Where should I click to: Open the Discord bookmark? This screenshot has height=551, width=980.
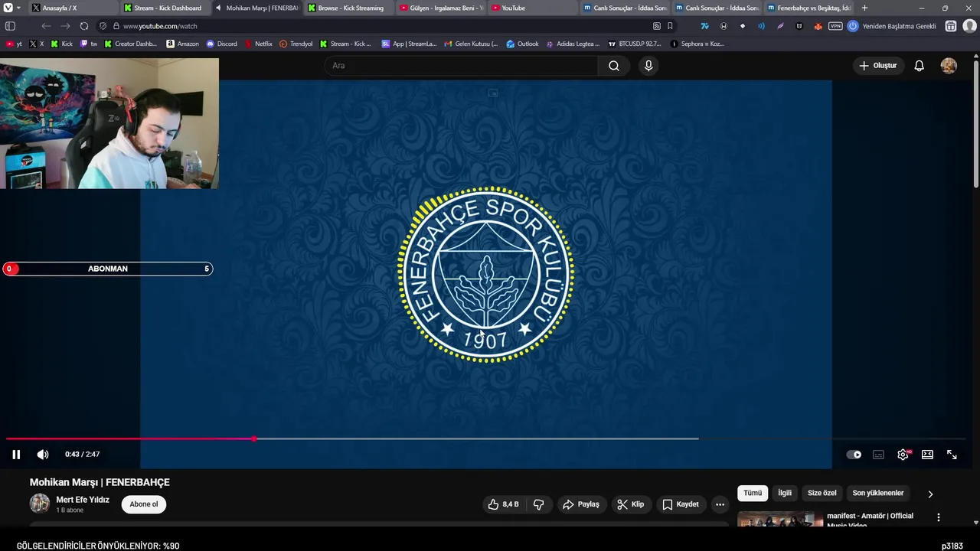point(222,44)
